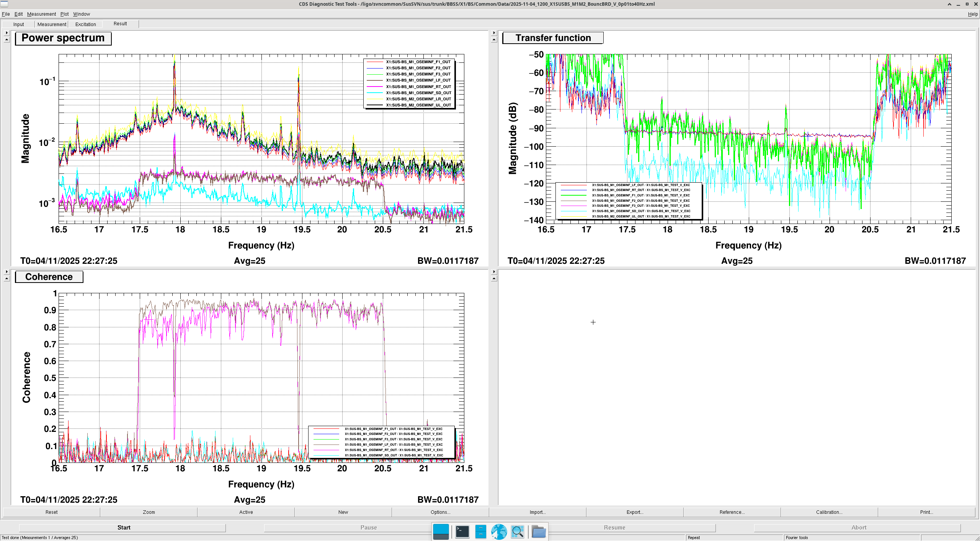Screen dimensions: 980x541
Task: Click the show desktop taskbar icon
Action: click(x=441, y=531)
